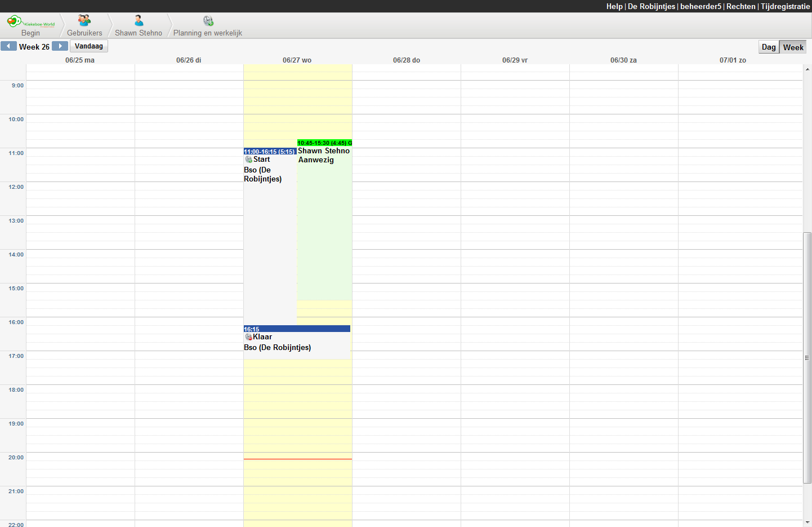Open the Tijdregistratie menu item
Viewport: 812px width, 527px height.
(x=785, y=6)
